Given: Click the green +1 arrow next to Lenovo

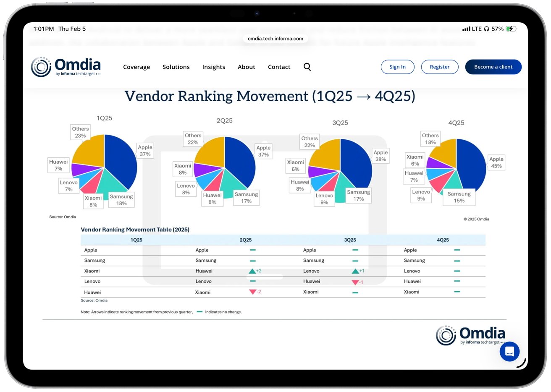Looking at the screenshot, I should tap(356, 271).
